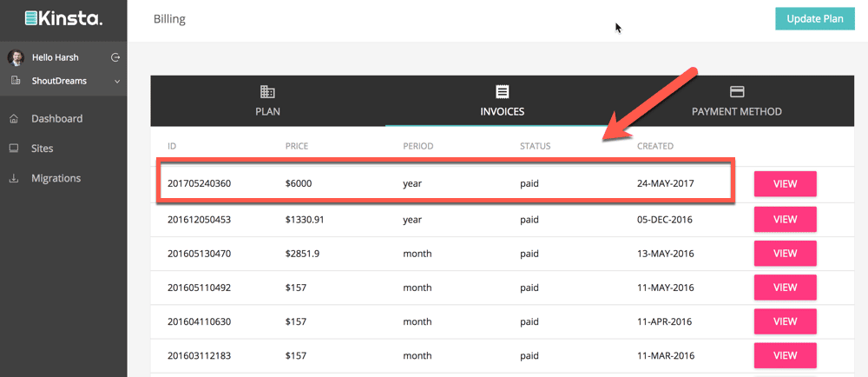Click the Update Plan button
Viewport: 868px width, 377px height.
(814, 18)
